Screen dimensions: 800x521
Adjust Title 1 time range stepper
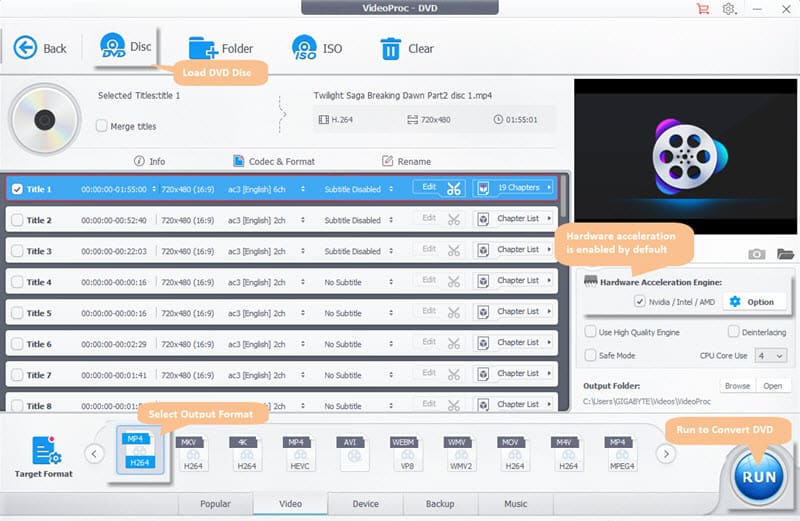click(x=154, y=189)
